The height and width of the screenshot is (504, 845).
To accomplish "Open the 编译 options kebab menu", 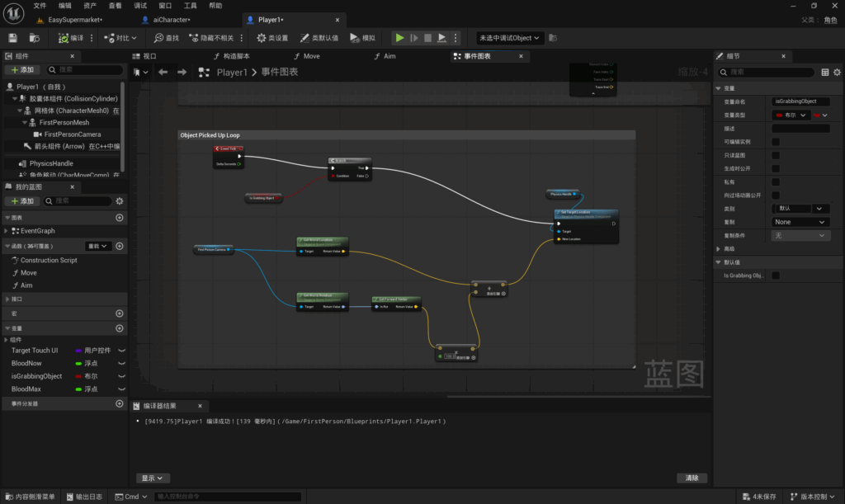I will (92, 38).
